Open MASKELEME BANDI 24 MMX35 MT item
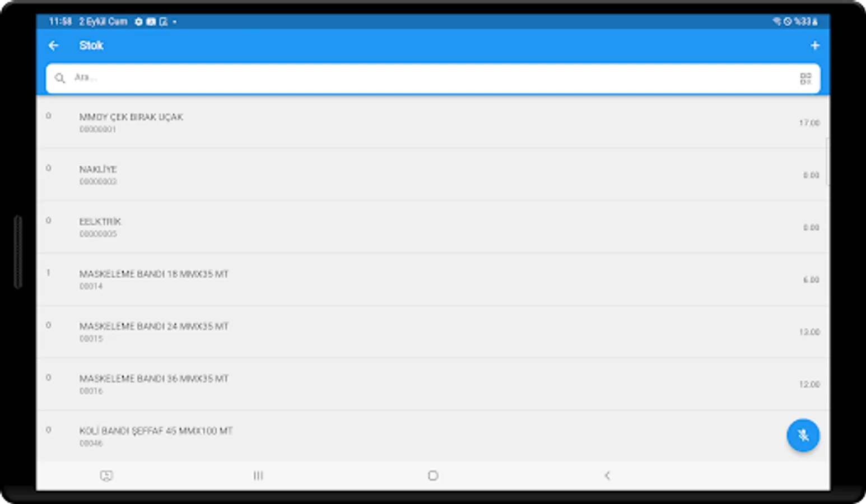 [433, 332]
